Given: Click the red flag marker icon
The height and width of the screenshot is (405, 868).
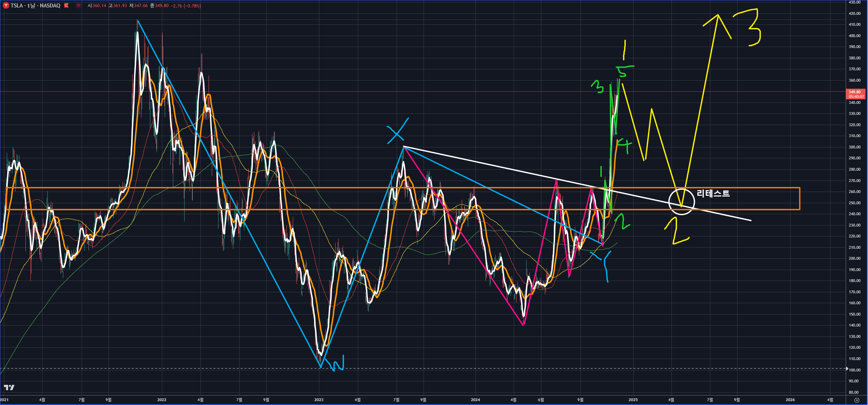Looking at the screenshot, I should point(66,6).
